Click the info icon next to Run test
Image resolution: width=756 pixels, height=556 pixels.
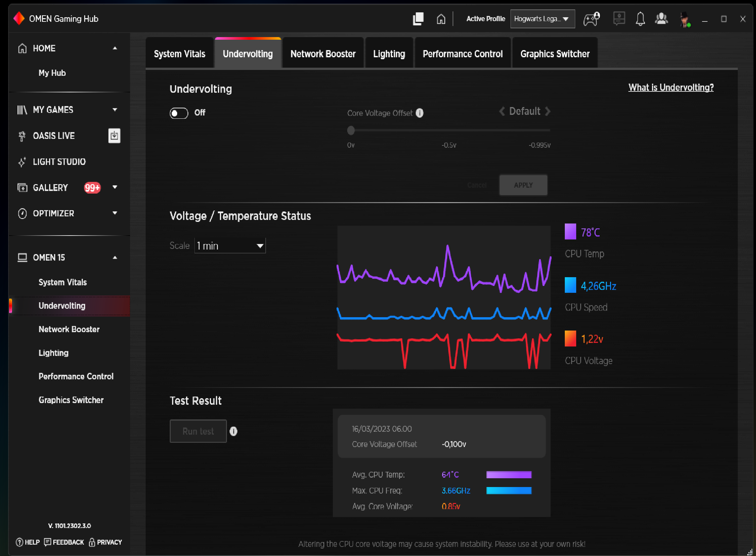tap(233, 431)
